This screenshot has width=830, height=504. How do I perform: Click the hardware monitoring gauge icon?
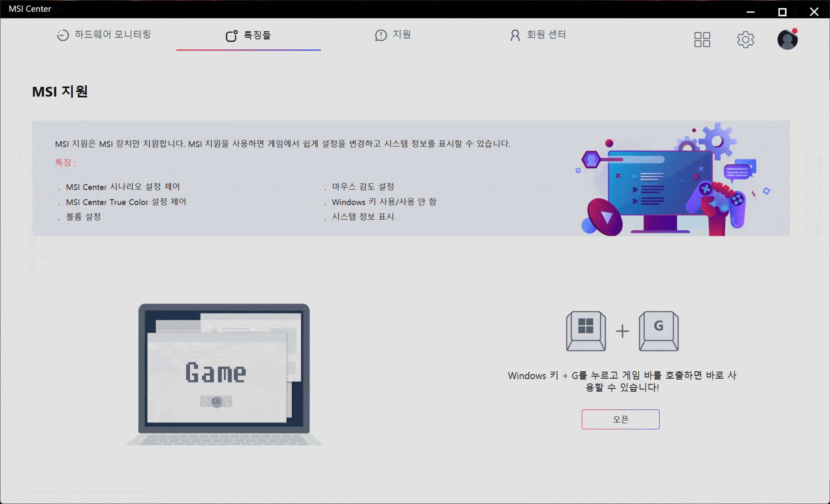pyautogui.click(x=63, y=35)
